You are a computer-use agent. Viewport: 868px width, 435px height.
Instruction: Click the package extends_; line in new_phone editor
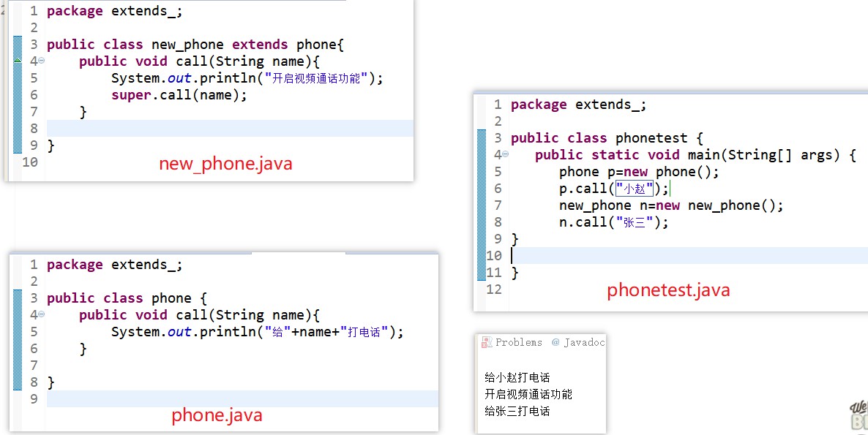[x=115, y=12]
